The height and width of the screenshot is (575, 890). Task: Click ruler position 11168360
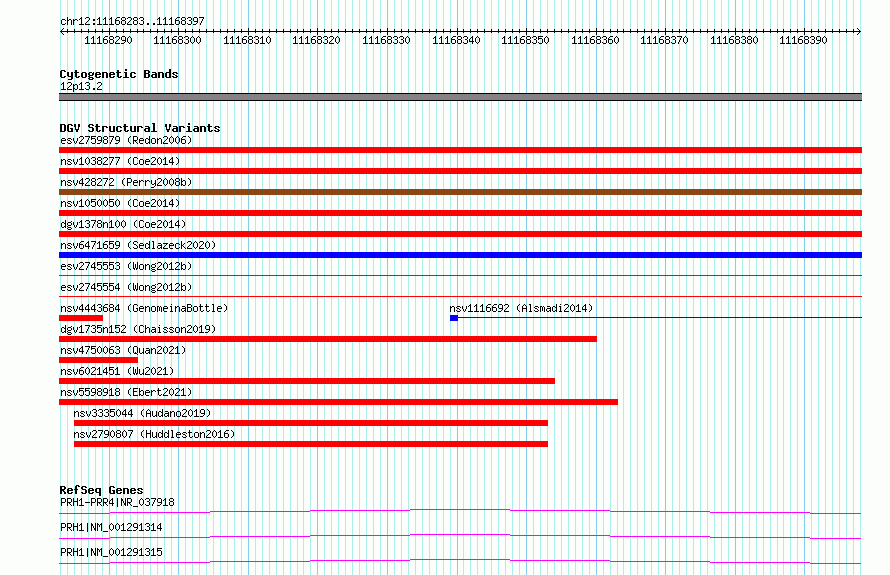tap(595, 40)
